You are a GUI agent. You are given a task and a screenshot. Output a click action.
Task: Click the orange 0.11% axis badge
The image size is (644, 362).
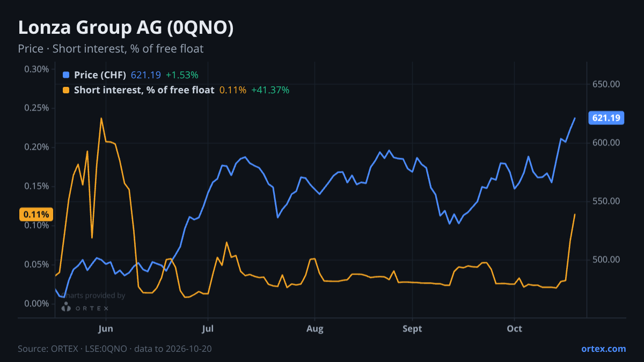pyautogui.click(x=36, y=215)
